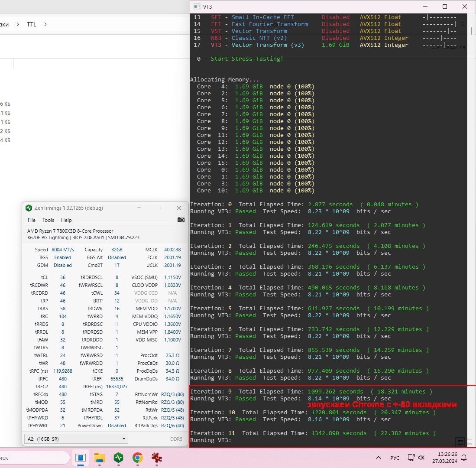Click the VT3 console title bar icon

pyautogui.click(x=197, y=6)
